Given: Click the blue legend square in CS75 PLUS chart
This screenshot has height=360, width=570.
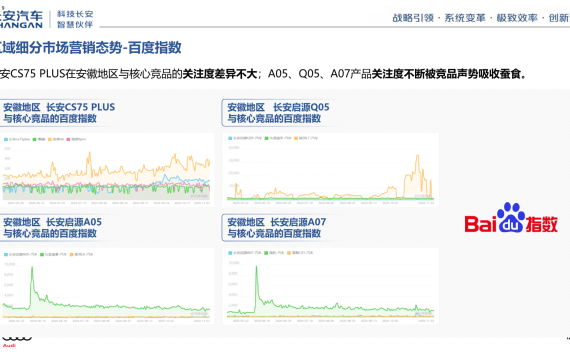Looking at the screenshot, I should pyautogui.click(x=5, y=139).
